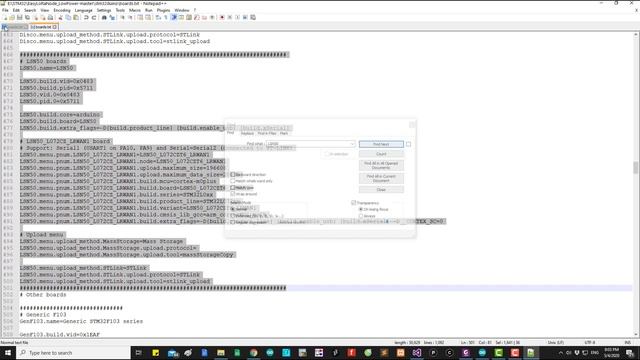Click the Replace toolbar icon
The width and height of the screenshot is (640, 360).
tap(112, 18)
